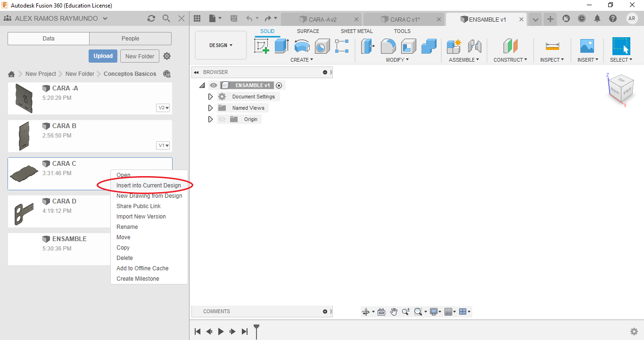Select the Revolve tool
The height and width of the screenshot is (340, 644).
(302, 46)
